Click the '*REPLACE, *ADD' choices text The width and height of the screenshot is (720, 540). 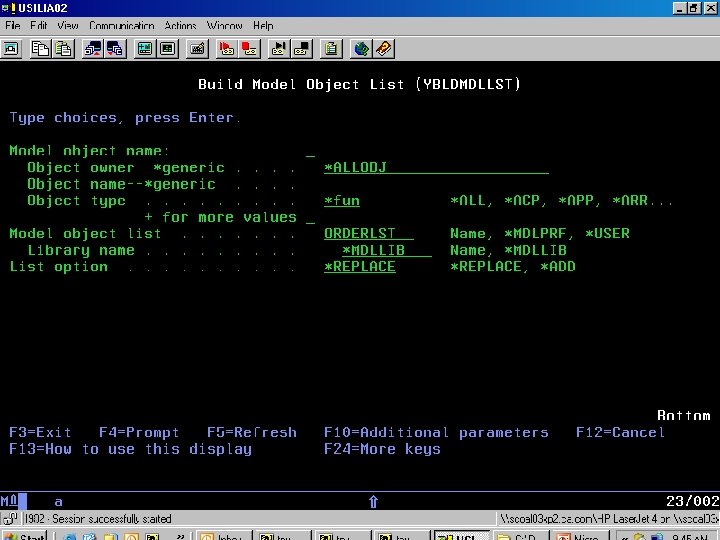tap(513, 267)
